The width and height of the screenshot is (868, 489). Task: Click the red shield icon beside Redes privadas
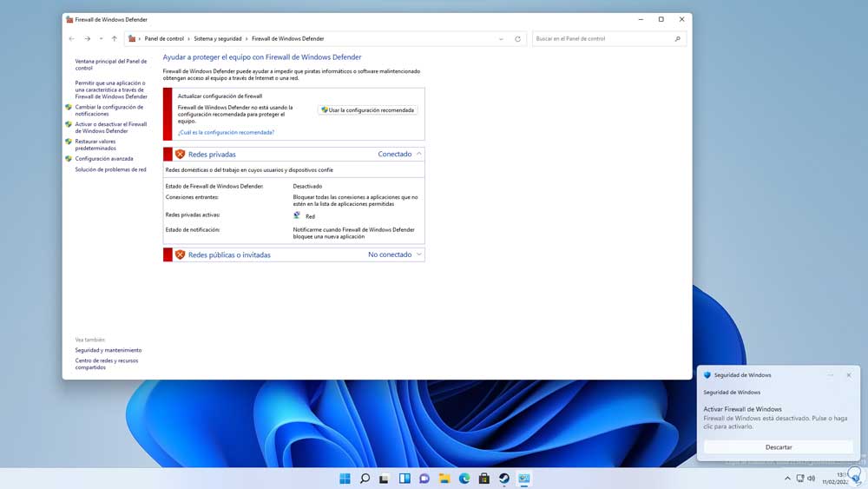pos(180,154)
